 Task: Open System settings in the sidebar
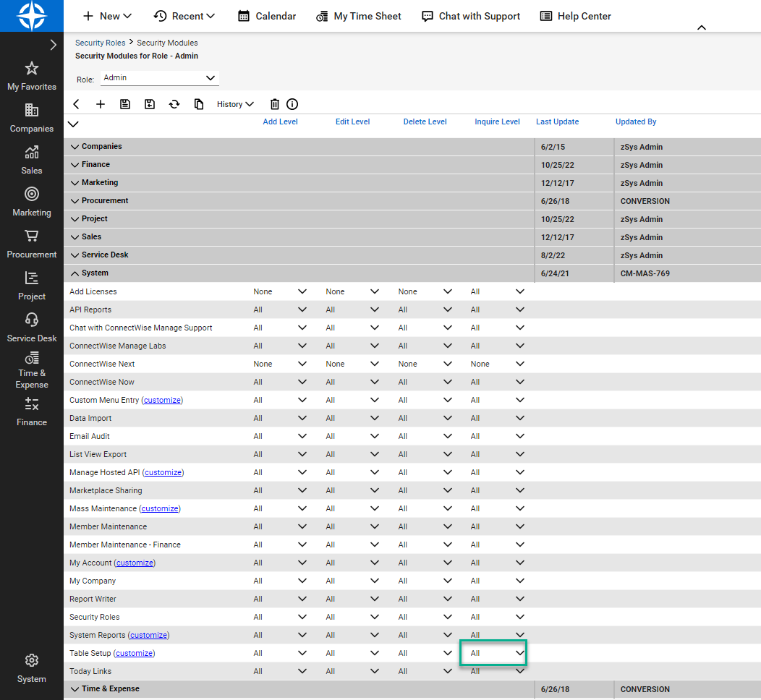[32, 668]
